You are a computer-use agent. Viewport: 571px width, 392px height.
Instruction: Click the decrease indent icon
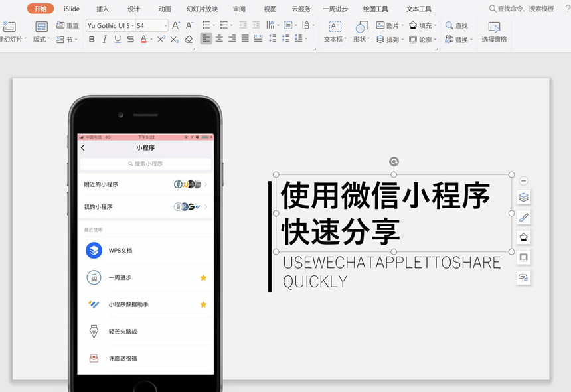243,25
